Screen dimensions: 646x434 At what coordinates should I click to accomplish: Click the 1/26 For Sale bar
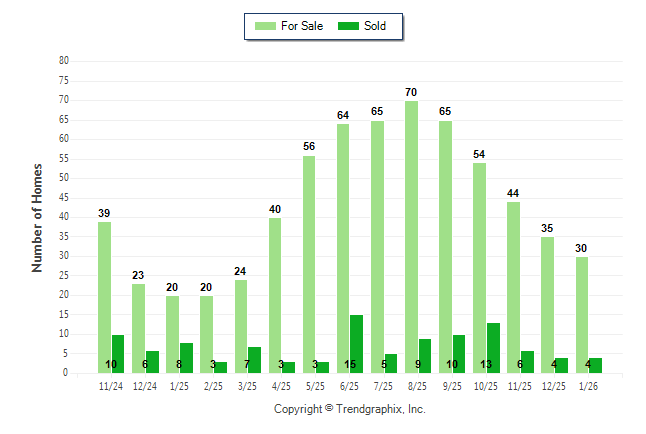581,314
